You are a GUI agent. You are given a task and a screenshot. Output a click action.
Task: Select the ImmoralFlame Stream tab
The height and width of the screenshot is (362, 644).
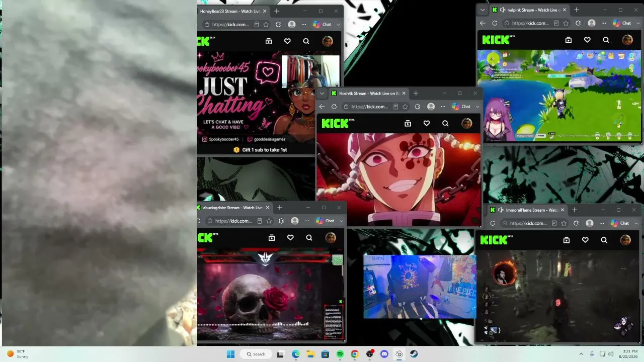click(527, 210)
